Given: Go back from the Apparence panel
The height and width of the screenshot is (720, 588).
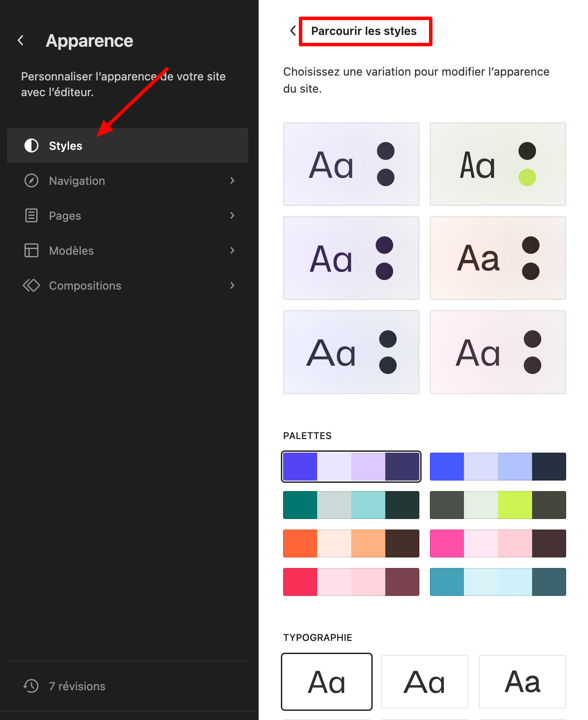Looking at the screenshot, I should coord(21,41).
